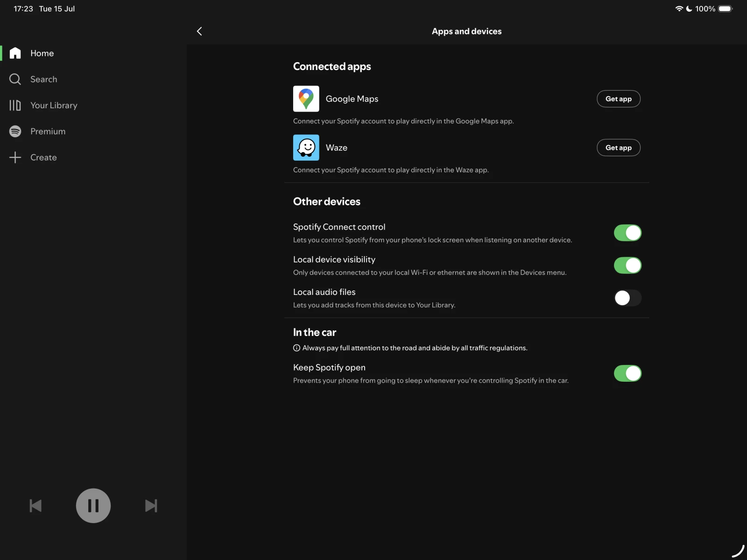Open Search via magnifying glass icon

[x=15, y=79]
